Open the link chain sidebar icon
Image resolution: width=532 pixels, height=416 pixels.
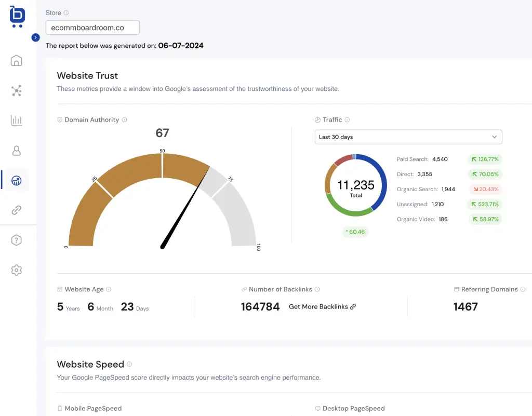pyautogui.click(x=16, y=210)
